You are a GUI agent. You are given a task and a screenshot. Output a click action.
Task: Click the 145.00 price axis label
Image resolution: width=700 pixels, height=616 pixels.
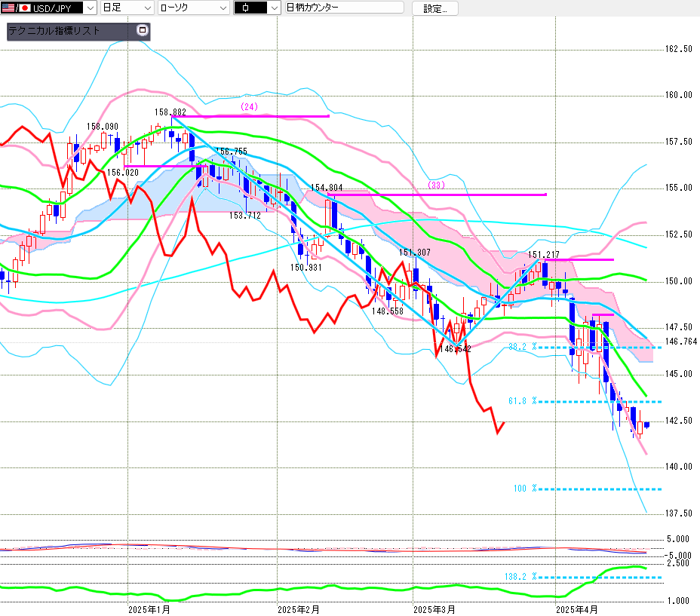pyautogui.click(x=679, y=374)
